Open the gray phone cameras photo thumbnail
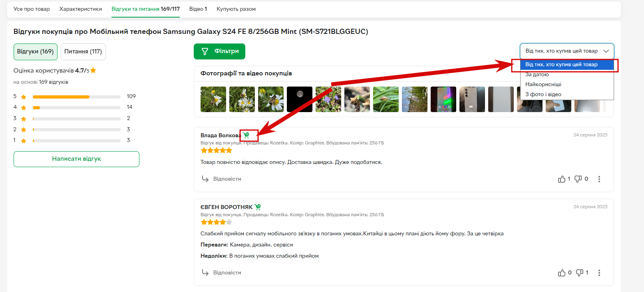The width and height of the screenshot is (644, 292). [x=472, y=99]
